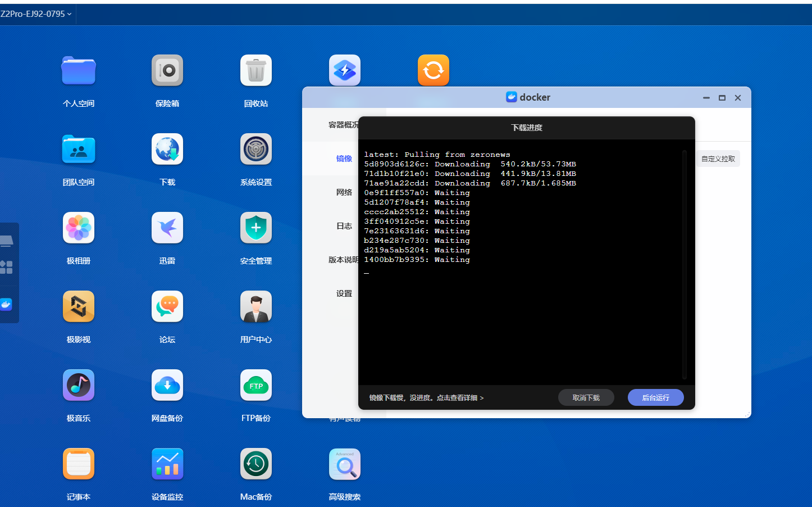Click the 自定义拉取 custom pull button

tap(718, 159)
